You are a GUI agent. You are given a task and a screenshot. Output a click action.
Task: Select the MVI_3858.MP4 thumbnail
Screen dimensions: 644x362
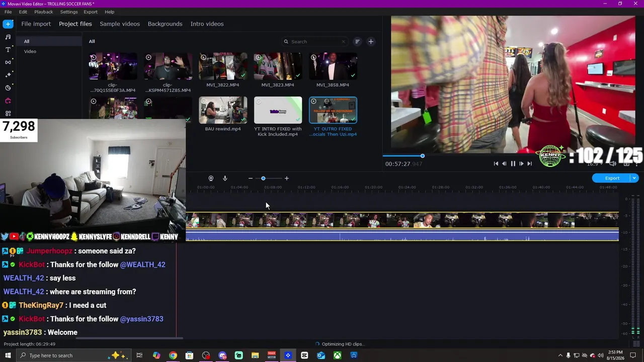coord(333,66)
